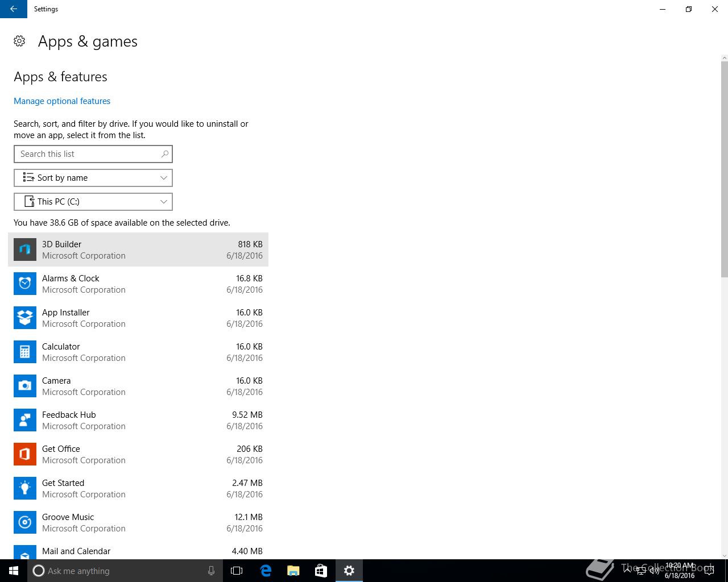728x582 pixels.
Task: Click the Feedback Hub app icon
Action: pyautogui.click(x=25, y=420)
